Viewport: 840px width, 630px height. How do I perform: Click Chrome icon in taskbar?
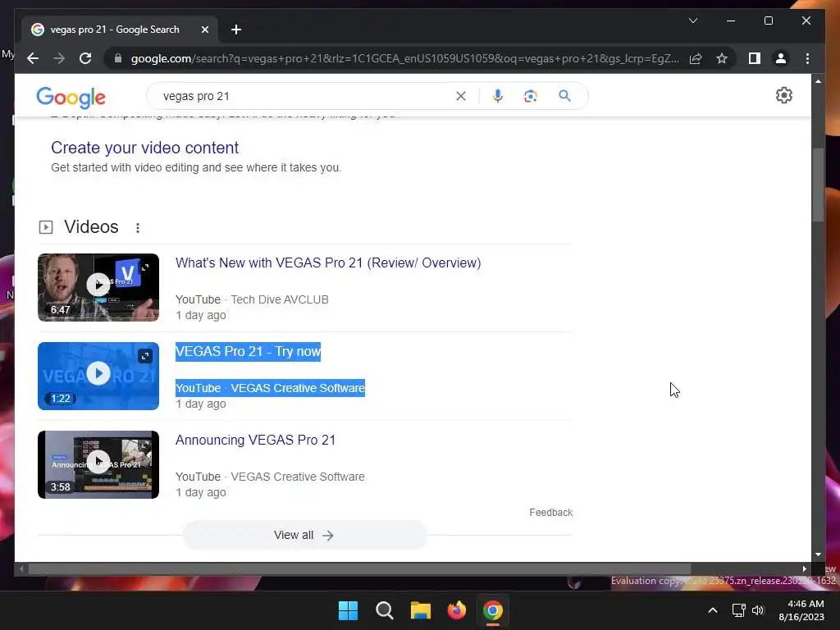coord(493,610)
